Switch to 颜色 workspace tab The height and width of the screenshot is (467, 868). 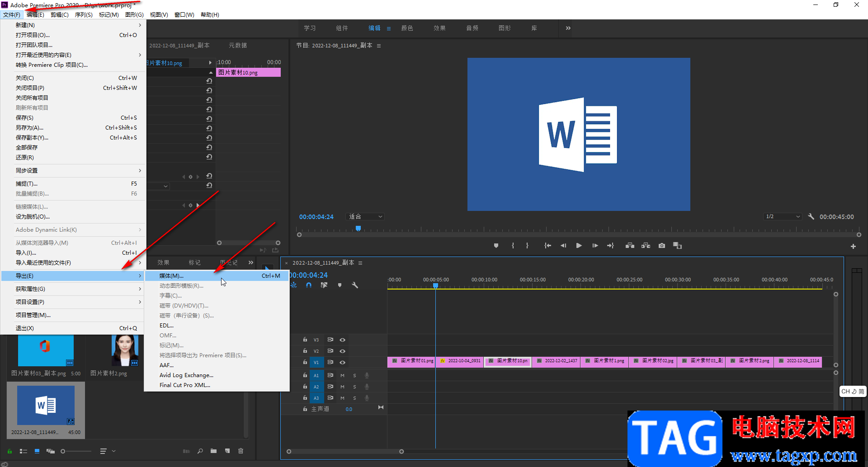click(407, 28)
